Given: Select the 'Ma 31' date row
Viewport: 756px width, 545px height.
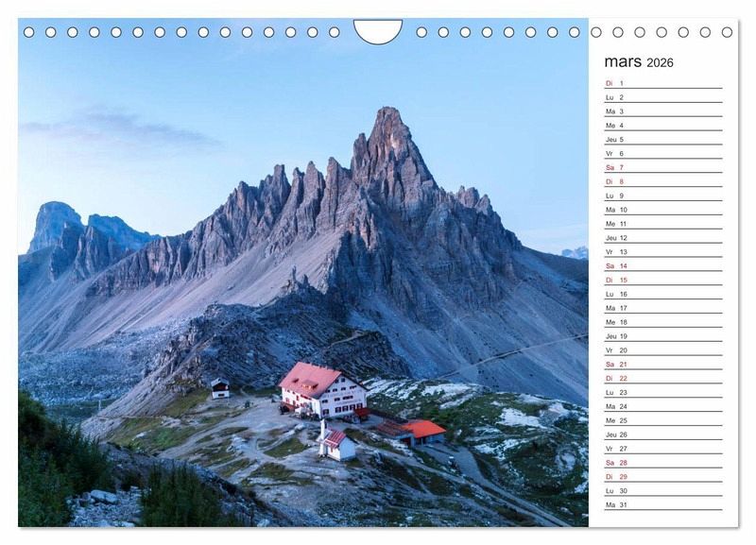Looking at the screenshot, I should (663, 505).
